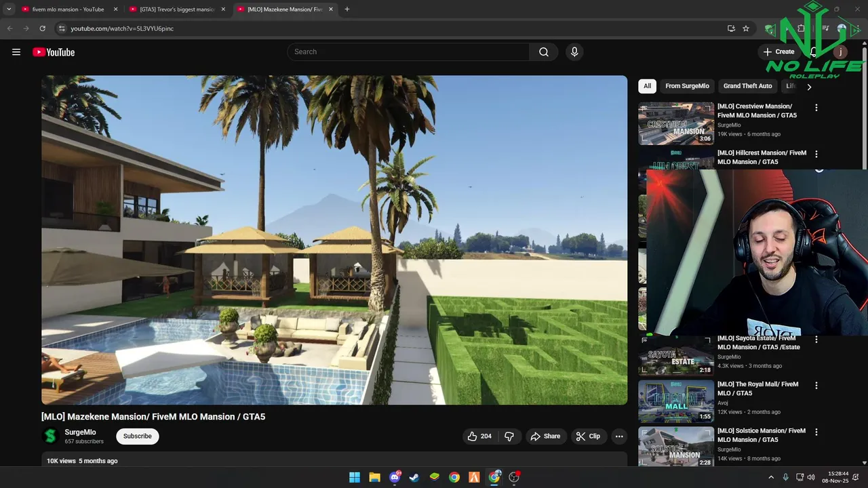Click the search magnifier button
The image size is (868, 488).
544,52
